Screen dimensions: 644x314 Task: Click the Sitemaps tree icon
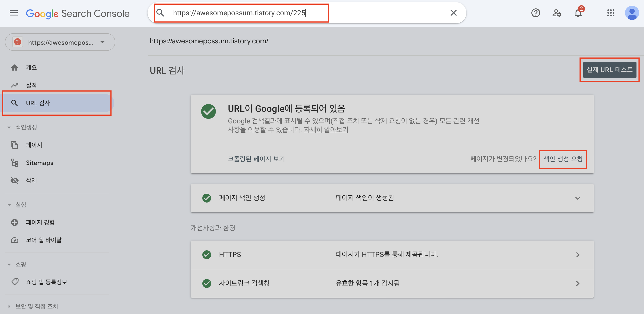coord(15,163)
